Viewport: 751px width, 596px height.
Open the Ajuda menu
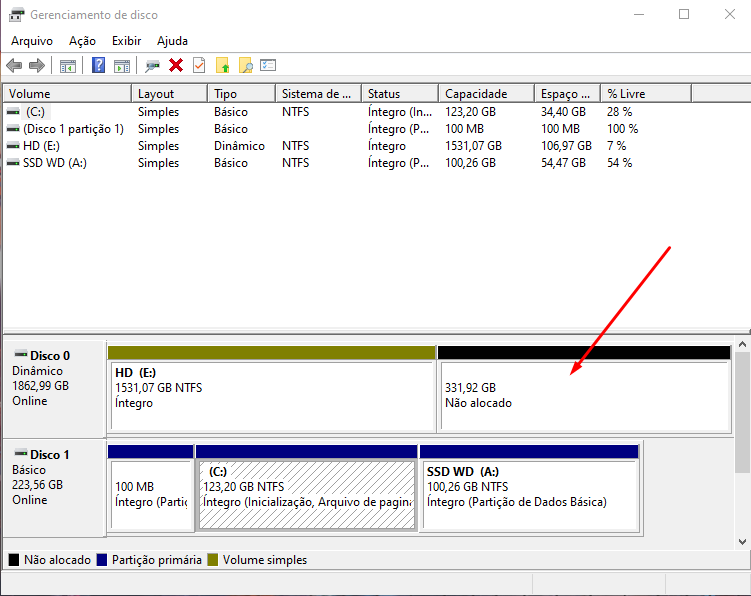[172, 41]
